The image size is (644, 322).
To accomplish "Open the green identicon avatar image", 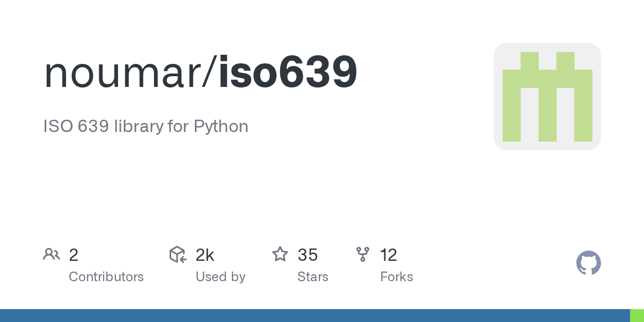I will tap(547, 97).
